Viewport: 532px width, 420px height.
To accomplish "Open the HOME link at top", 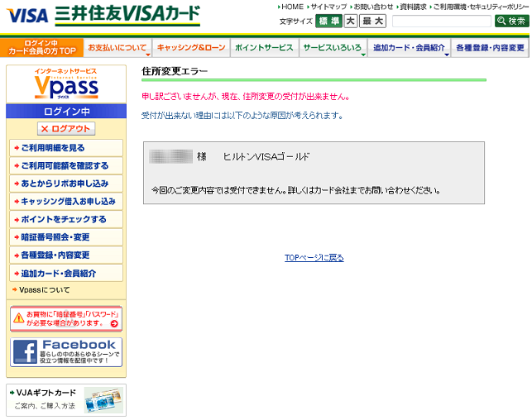I will click(x=290, y=7).
